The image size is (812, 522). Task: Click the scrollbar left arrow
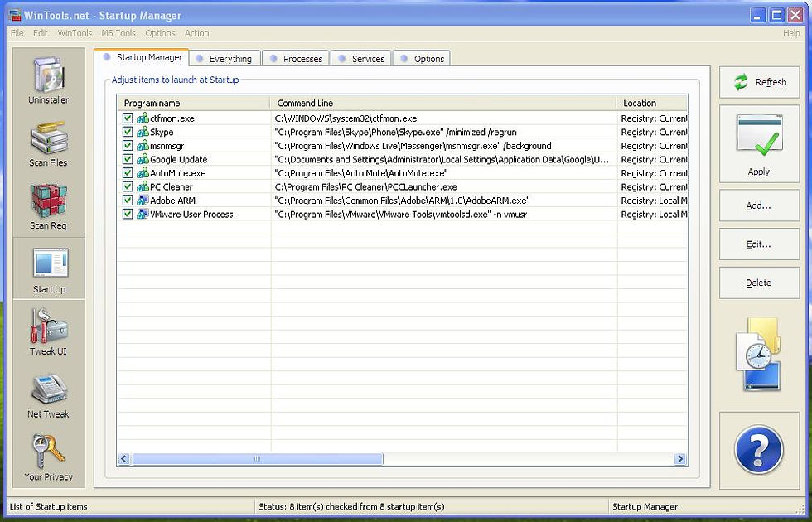click(x=123, y=459)
